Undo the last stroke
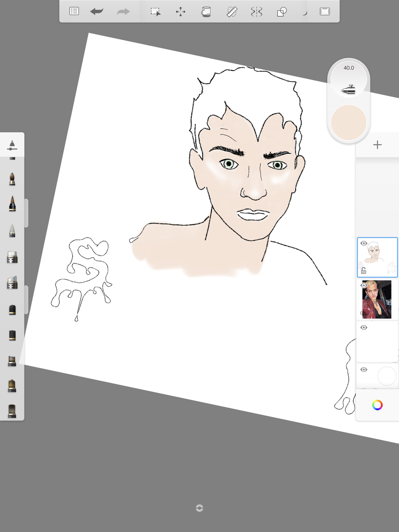 pos(97,12)
